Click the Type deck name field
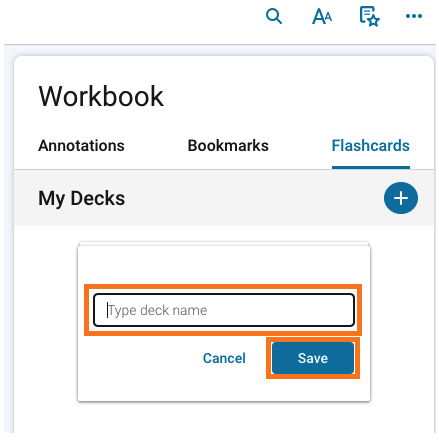The width and height of the screenshot is (439, 444). [224, 310]
